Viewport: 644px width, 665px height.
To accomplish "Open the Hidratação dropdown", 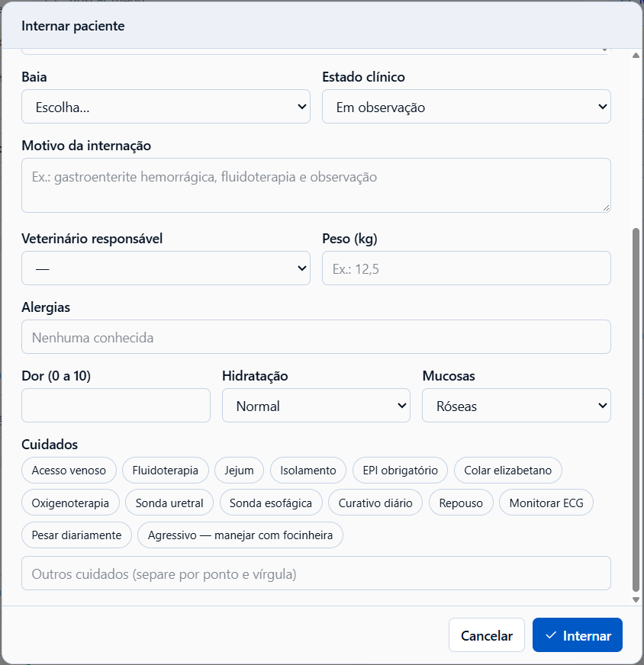I will (x=316, y=406).
